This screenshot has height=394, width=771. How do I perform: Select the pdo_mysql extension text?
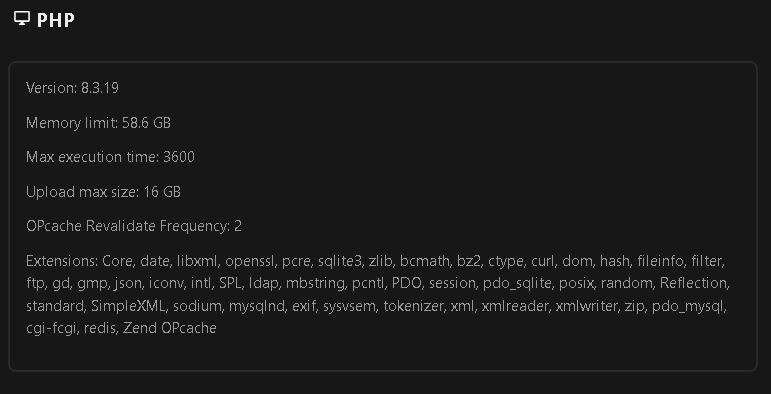688,306
